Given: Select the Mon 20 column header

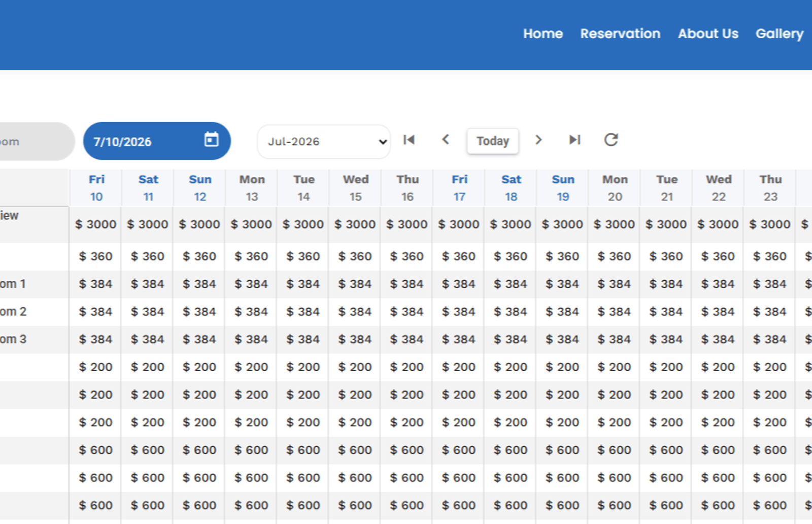Looking at the screenshot, I should coord(615,188).
